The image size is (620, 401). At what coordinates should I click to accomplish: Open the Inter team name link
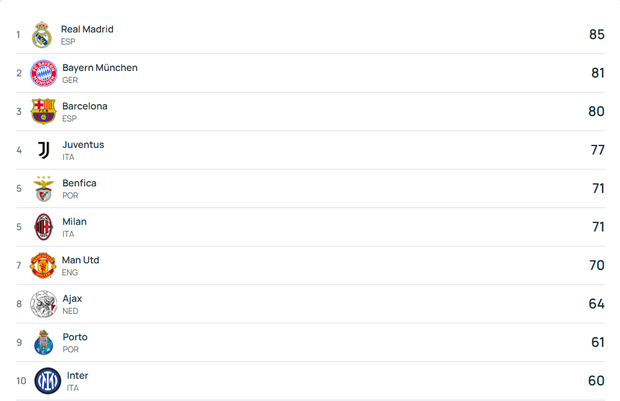coord(77,376)
